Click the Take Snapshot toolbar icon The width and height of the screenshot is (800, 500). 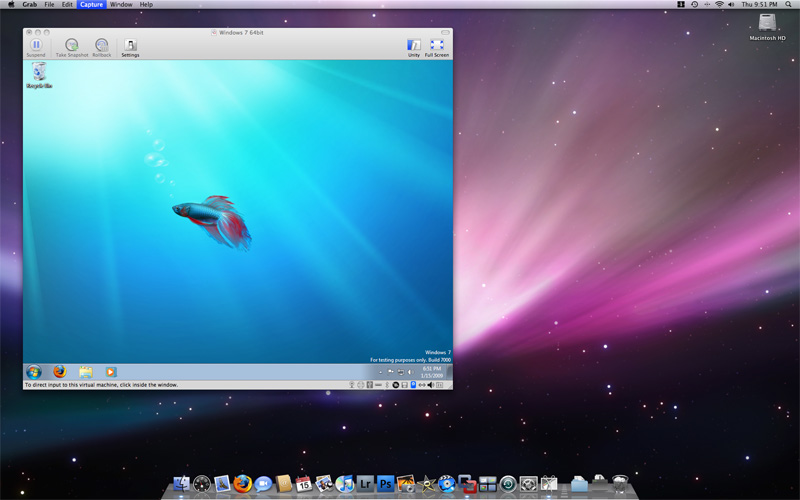coord(72,47)
